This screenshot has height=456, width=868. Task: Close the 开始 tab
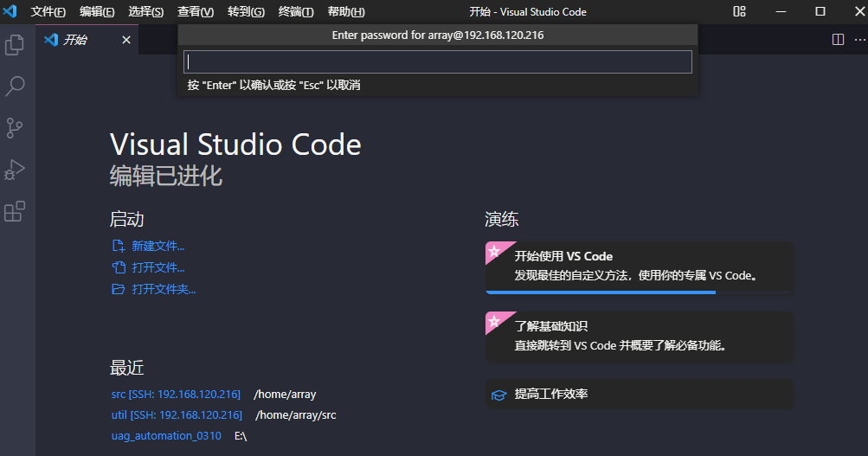[x=126, y=40]
